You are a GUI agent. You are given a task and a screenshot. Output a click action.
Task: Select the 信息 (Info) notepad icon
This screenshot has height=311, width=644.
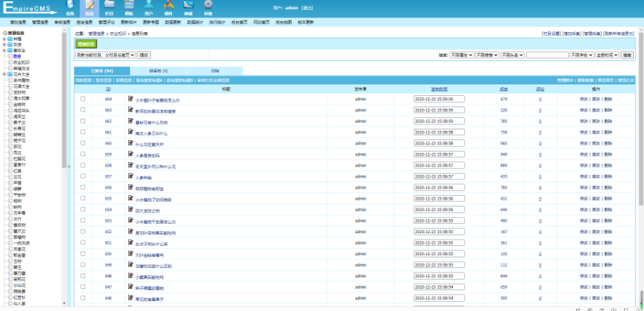point(89,5)
